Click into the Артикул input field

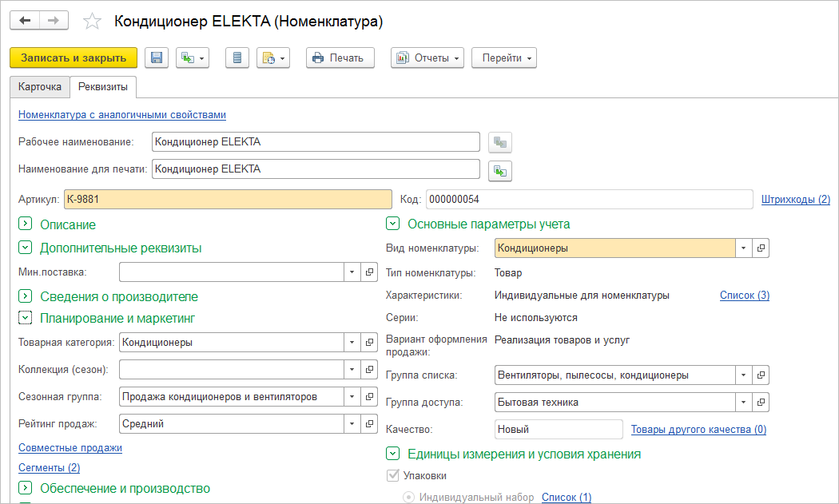228,199
